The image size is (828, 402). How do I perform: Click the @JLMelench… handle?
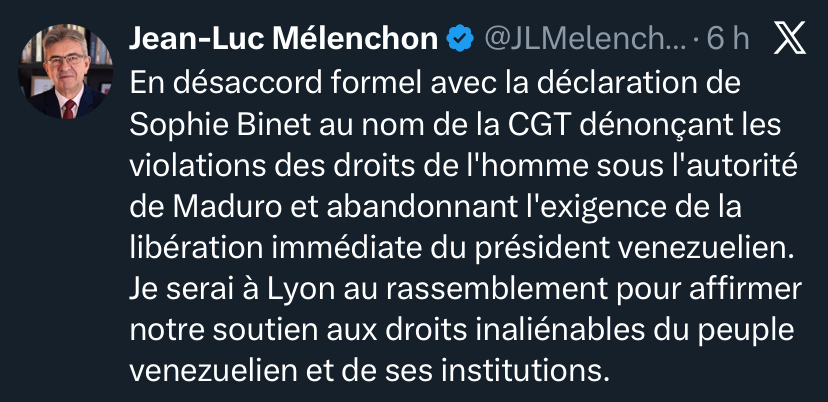pos(584,39)
